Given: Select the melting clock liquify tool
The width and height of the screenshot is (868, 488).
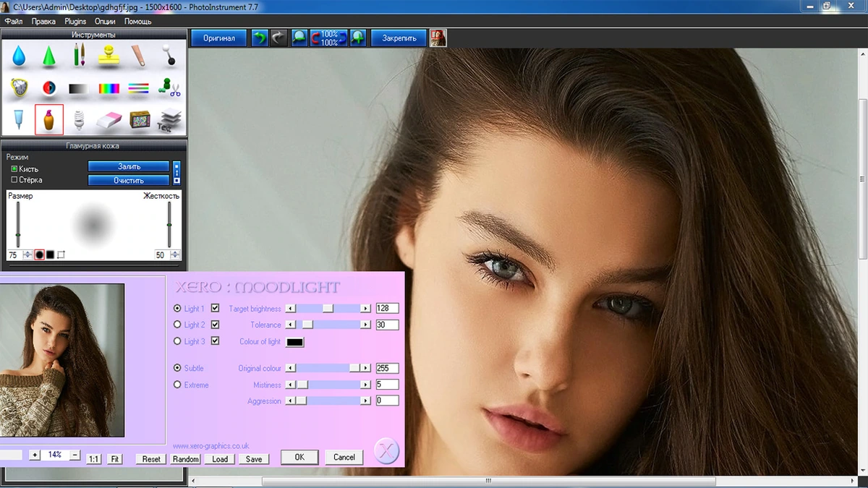Looking at the screenshot, I should pyautogui.click(x=20, y=88).
